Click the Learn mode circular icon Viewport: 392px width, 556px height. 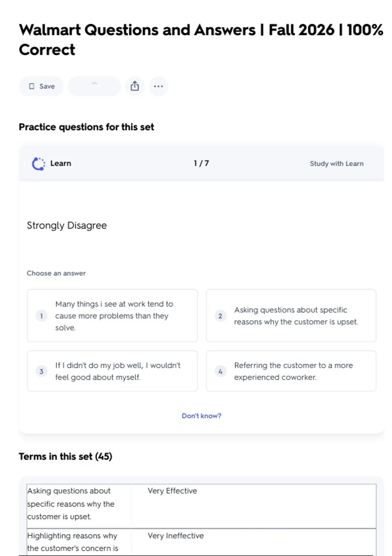[39, 164]
